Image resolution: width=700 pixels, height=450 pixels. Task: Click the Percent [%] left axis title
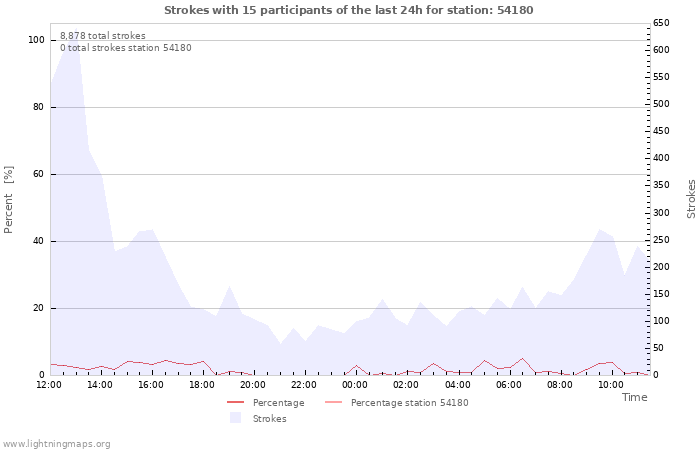click(x=9, y=200)
